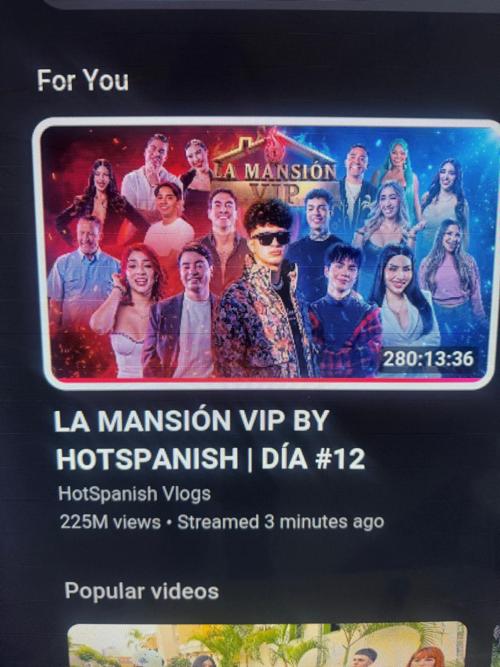Open the first Popular videos thumbnail

[267, 645]
